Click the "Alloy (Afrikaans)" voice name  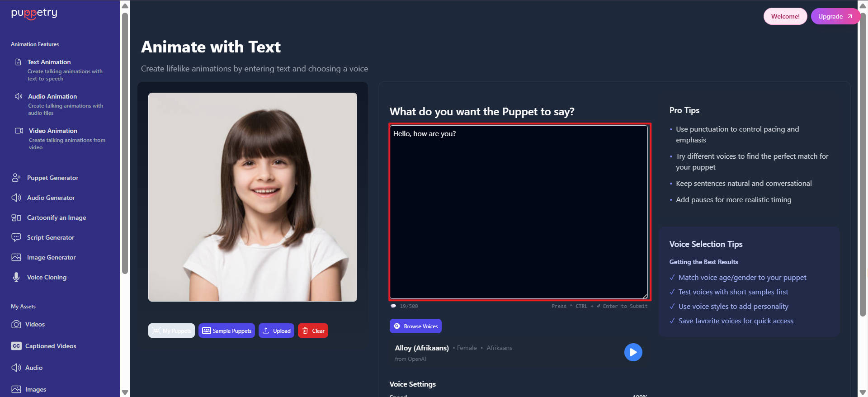(x=422, y=348)
